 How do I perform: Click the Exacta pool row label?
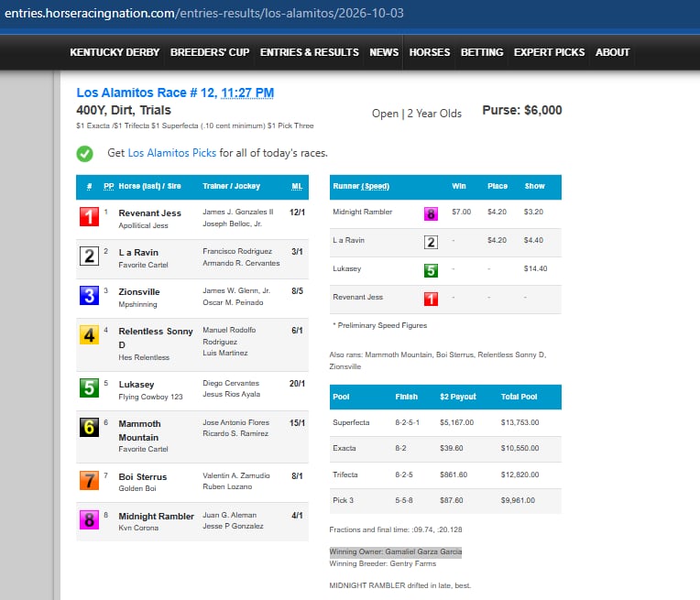coord(345,448)
